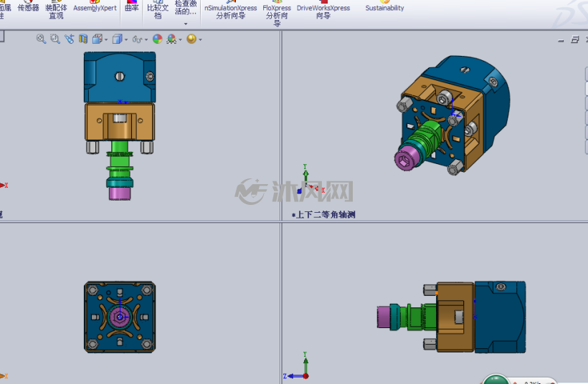Click the Previous View icon
Image resolution: width=588 pixels, height=384 pixels.
click(70, 39)
